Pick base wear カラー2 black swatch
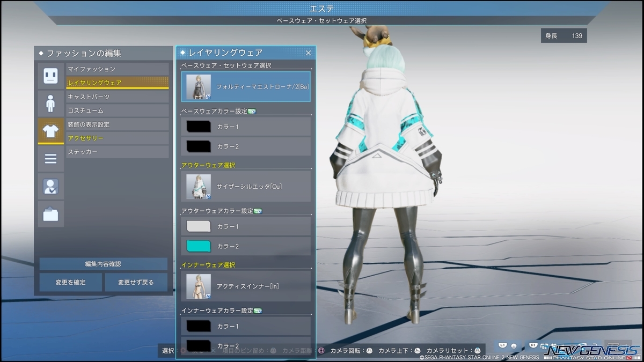 (x=198, y=146)
